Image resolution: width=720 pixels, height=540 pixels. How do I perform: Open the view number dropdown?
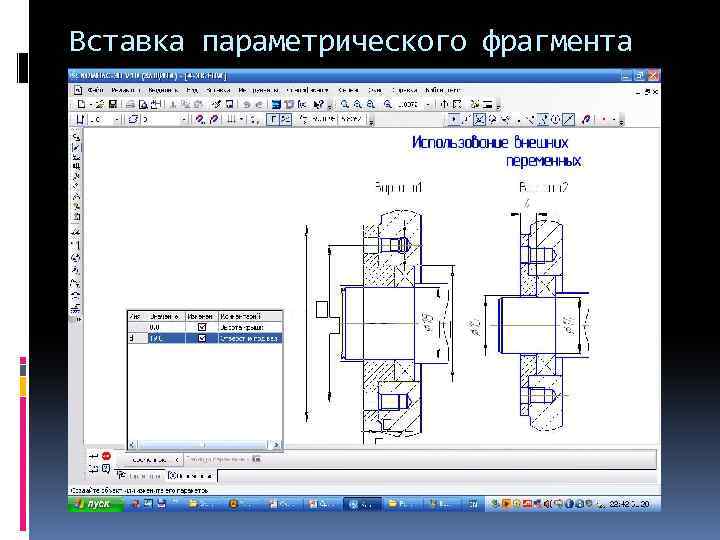coord(117,119)
